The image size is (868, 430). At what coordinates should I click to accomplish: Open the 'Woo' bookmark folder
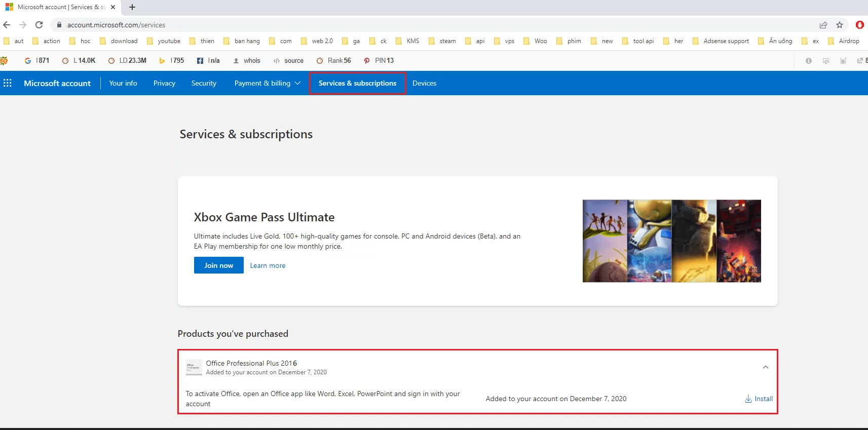pos(535,41)
